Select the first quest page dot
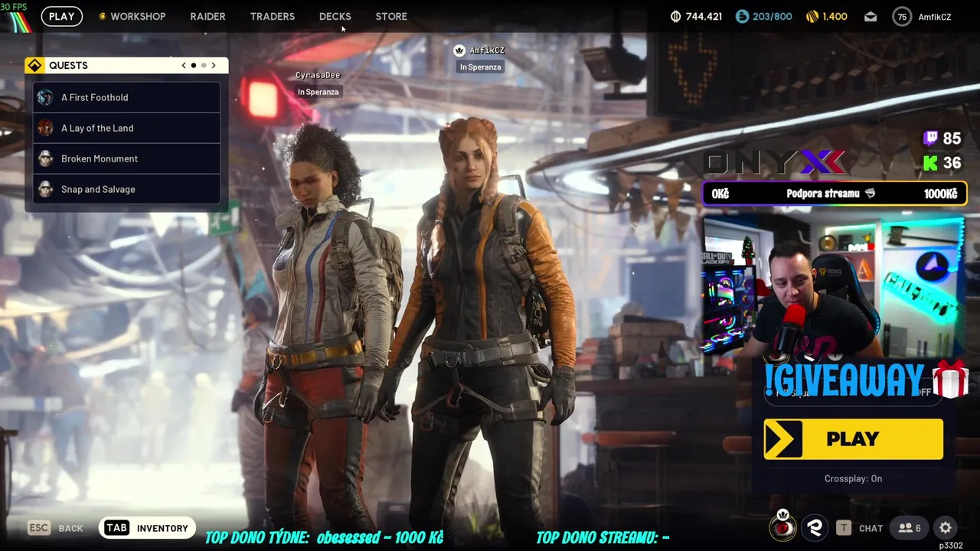The height and width of the screenshot is (551, 980). coord(194,66)
